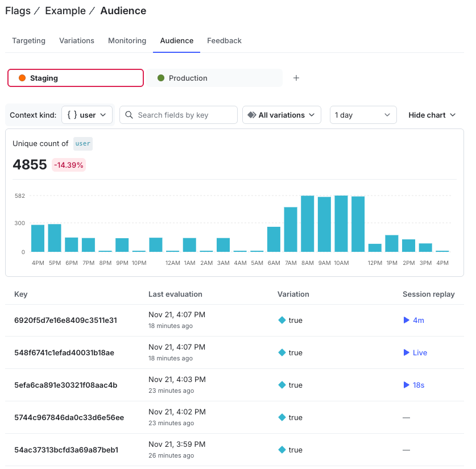Click the magnifying glass in the search field
476x469 pixels.
tap(129, 115)
